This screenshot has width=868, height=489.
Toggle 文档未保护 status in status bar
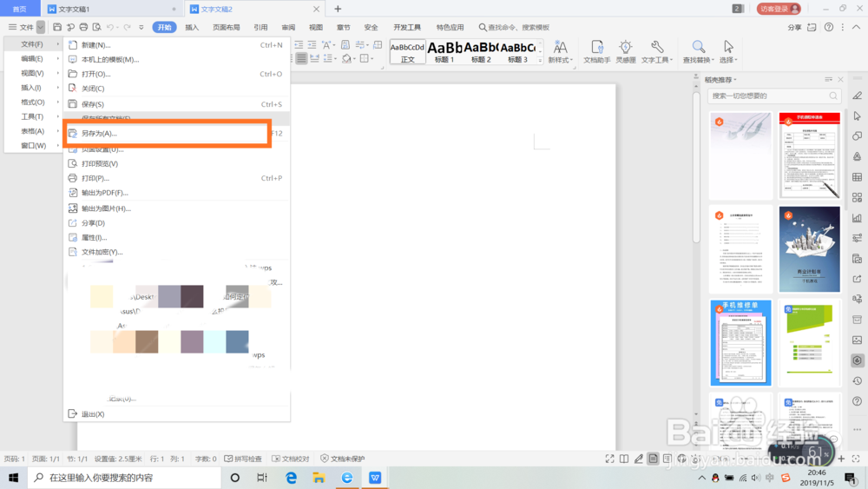pyautogui.click(x=343, y=459)
